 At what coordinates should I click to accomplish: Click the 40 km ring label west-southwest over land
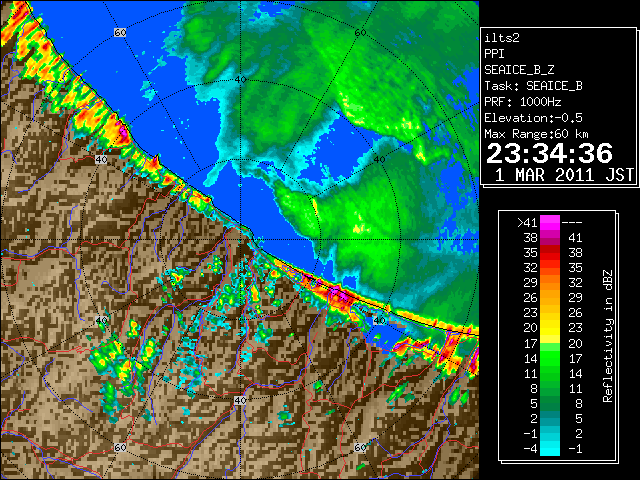(x=101, y=320)
